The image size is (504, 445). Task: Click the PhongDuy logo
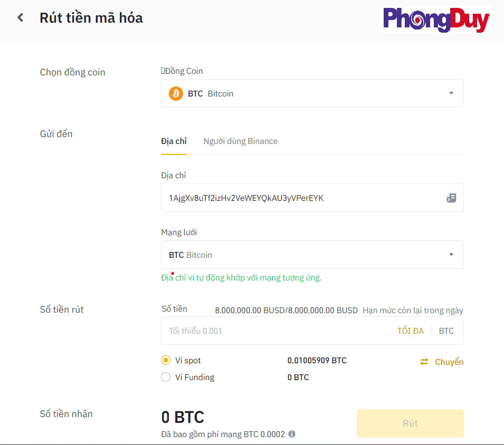[x=436, y=20]
